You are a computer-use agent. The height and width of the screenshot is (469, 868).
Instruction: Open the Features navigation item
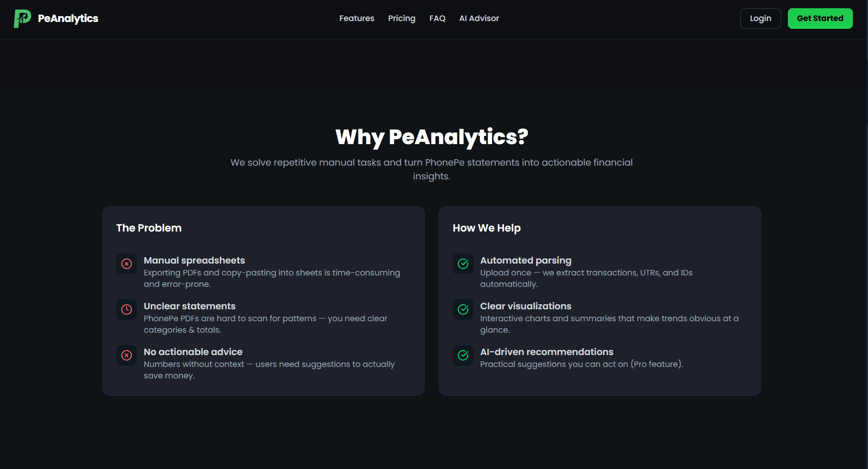click(x=357, y=18)
